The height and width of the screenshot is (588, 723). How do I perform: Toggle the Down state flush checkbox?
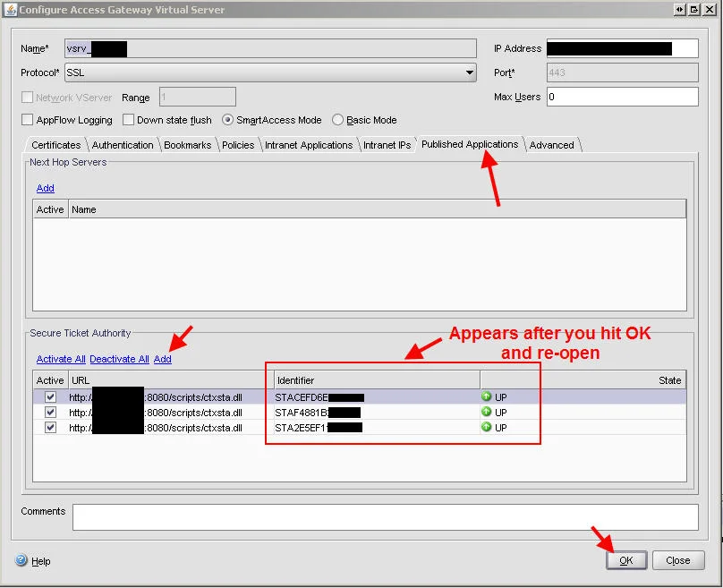tap(128, 120)
